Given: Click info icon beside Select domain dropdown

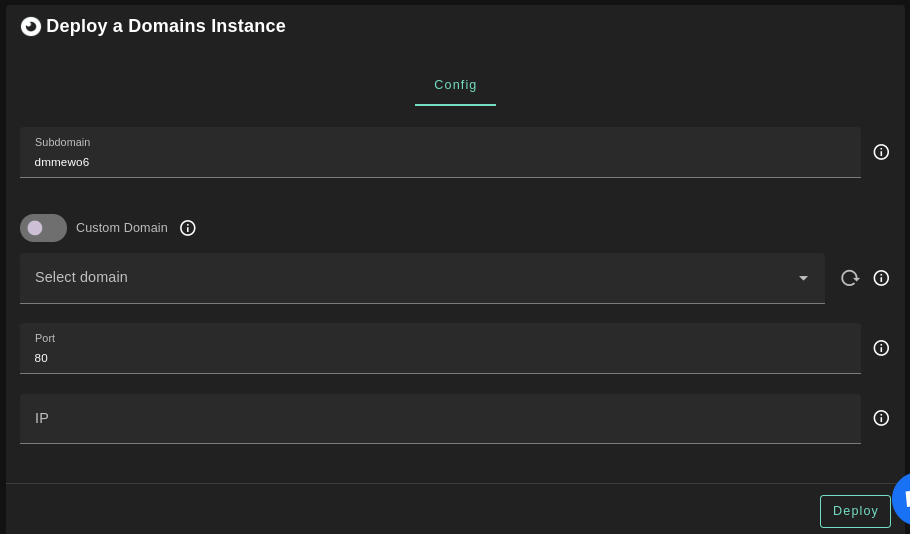Looking at the screenshot, I should click(881, 278).
